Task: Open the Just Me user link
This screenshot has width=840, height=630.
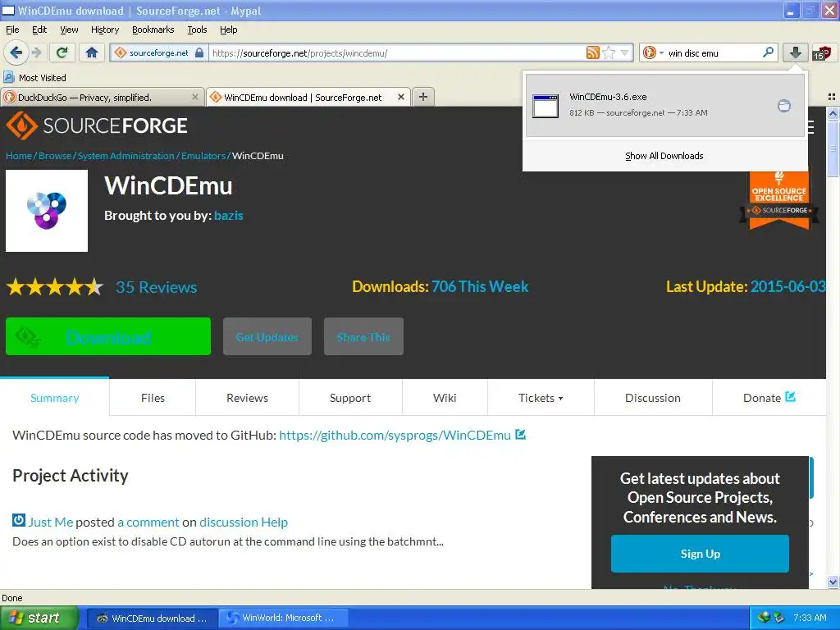Action: pyautogui.click(x=50, y=522)
